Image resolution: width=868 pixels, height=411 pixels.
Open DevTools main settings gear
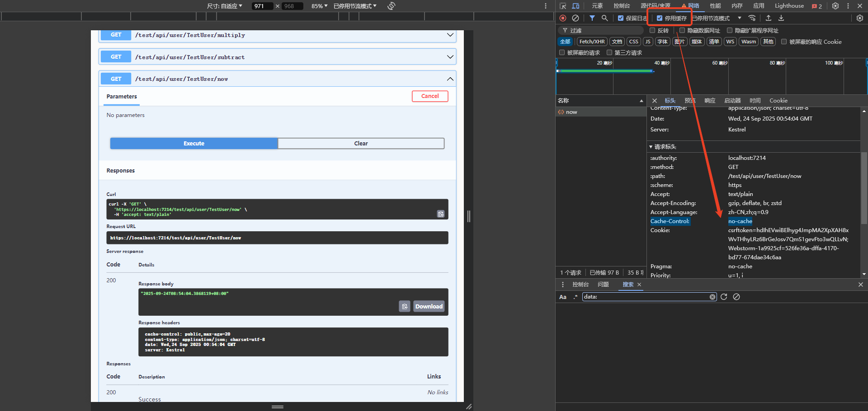pos(835,6)
